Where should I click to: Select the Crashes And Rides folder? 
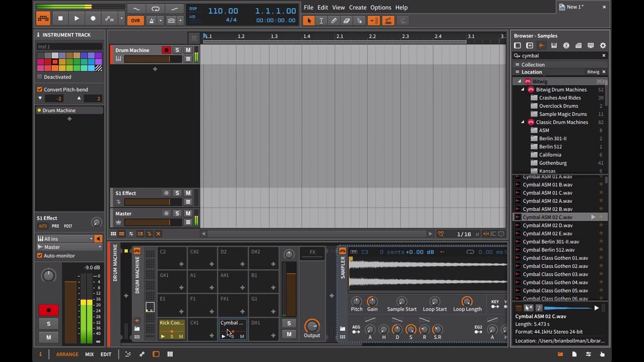click(559, 98)
